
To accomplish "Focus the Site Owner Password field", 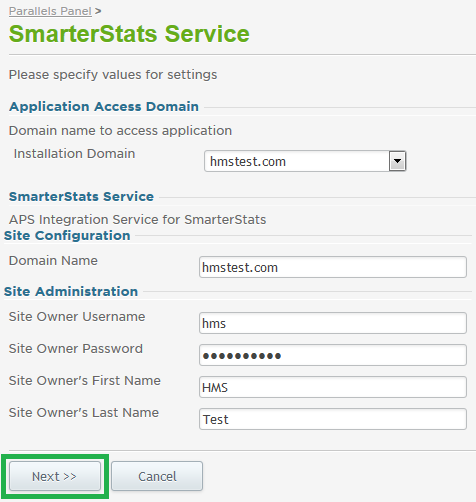I will pos(333,355).
